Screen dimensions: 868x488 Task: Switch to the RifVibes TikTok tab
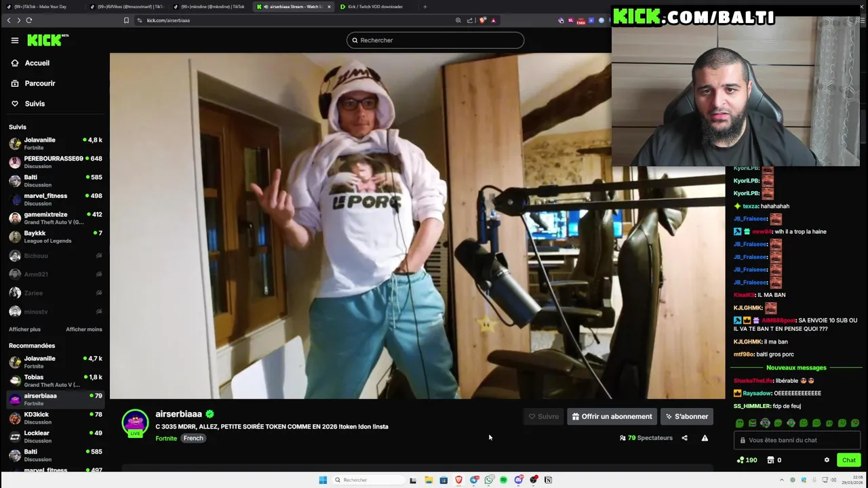[127, 7]
